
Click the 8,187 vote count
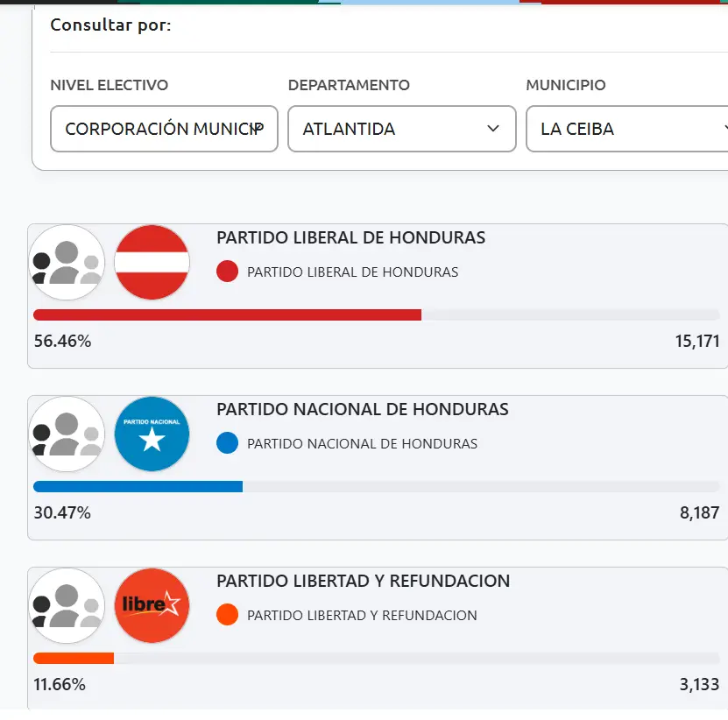point(699,513)
